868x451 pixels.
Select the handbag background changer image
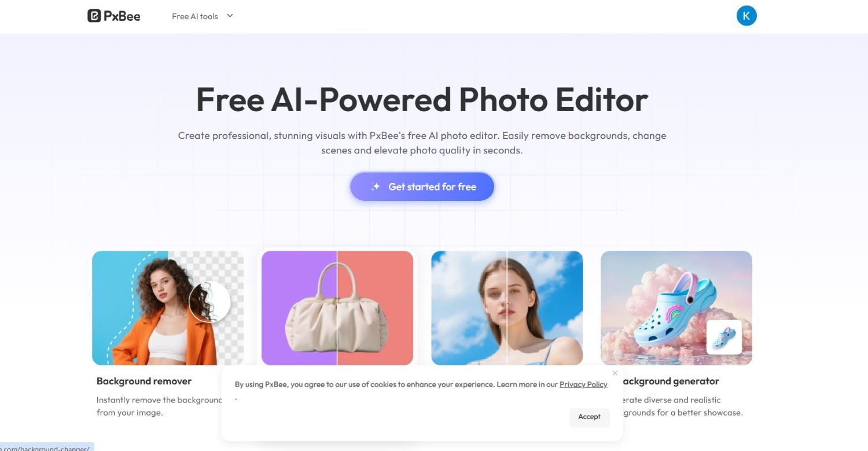tap(337, 308)
